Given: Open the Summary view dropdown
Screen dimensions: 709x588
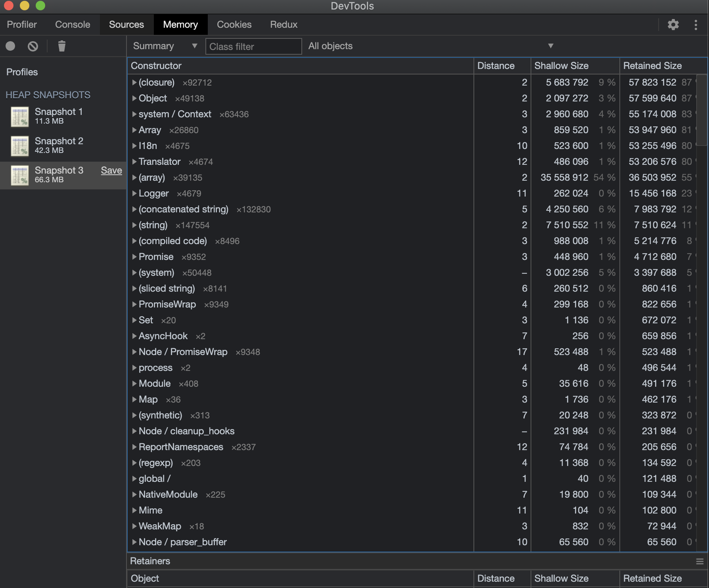Looking at the screenshot, I should point(165,46).
